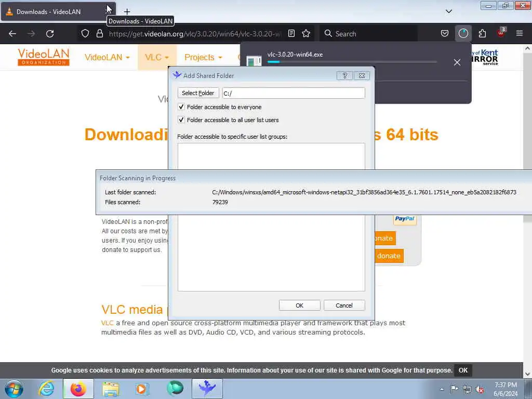The image size is (532, 399).
Task: Open the Pocket save icon
Action: tap(445, 34)
